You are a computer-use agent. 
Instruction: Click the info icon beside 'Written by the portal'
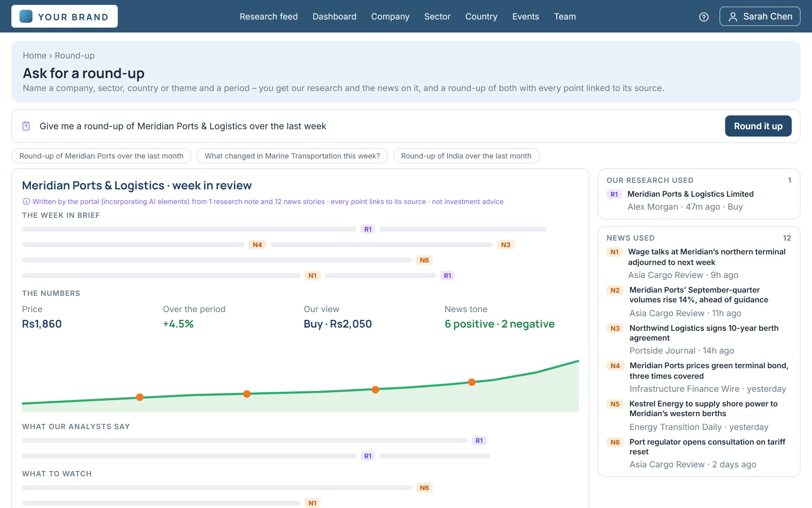tap(26, 202)
